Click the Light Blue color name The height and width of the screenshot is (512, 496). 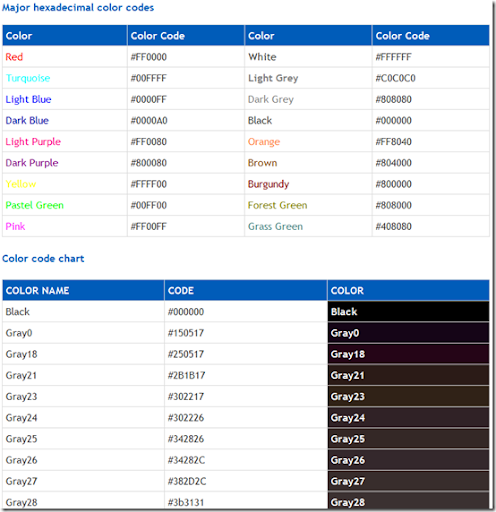click(x=28, y=99)
